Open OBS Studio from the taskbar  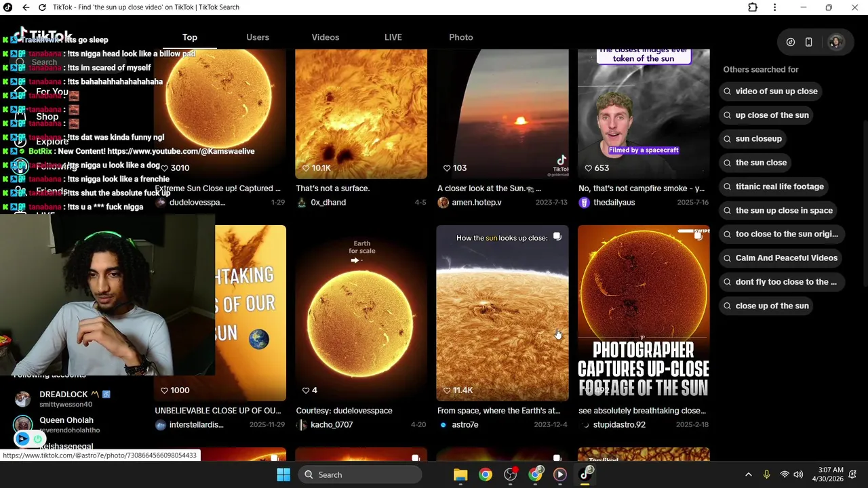click(511, 474)
